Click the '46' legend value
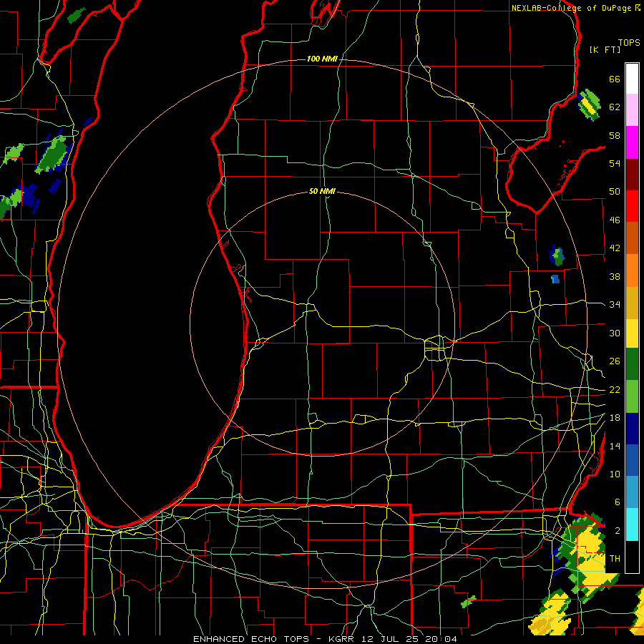Screen dimensions: 644x644 point(615,220)
